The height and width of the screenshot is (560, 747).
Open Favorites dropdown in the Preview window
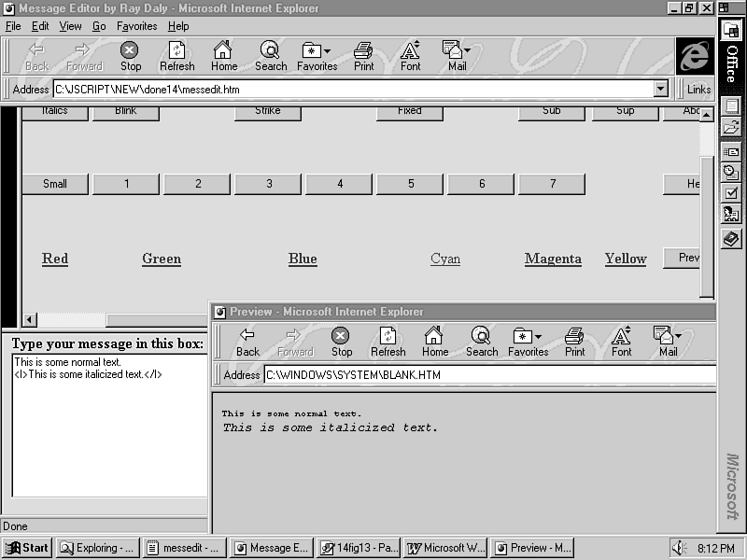click(538, 337)
